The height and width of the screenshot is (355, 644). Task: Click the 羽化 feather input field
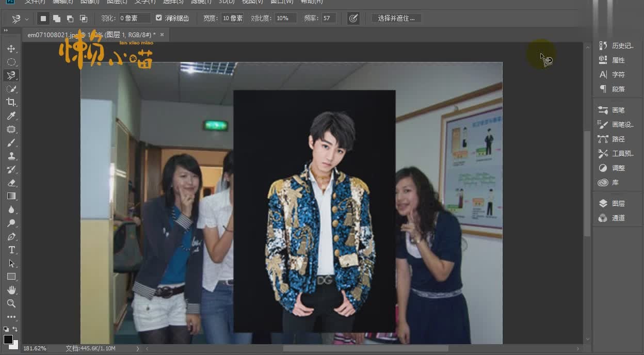pyautogui.click(x=135, y=18)
